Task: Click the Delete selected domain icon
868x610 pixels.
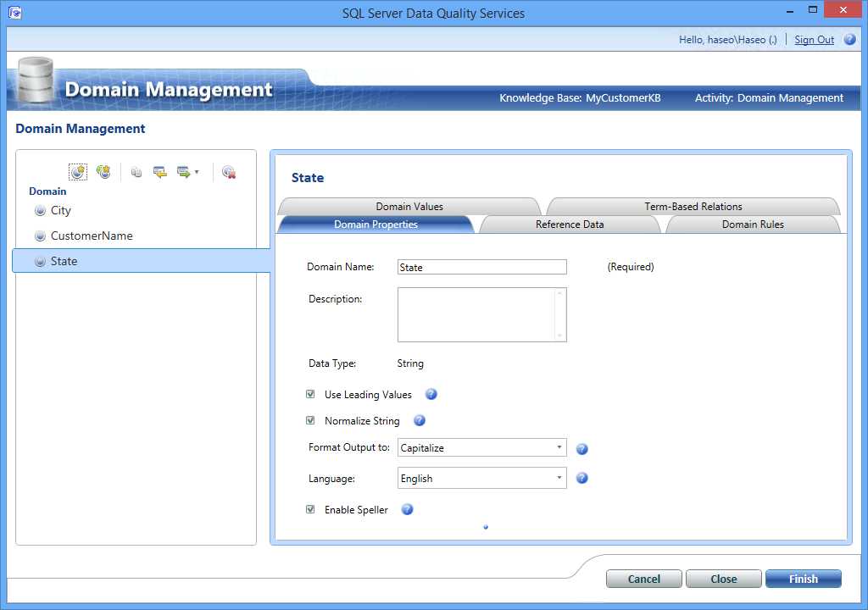Action: tap(229, 172)
